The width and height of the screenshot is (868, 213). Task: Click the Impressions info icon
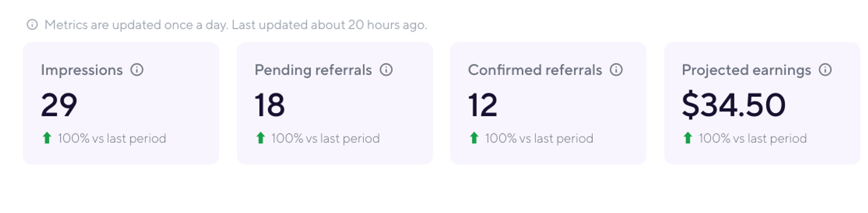pos(137,70)
